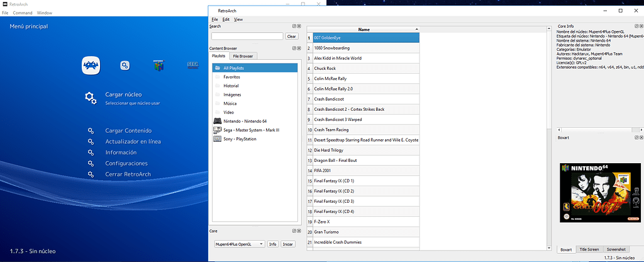Select Chuck Rock in the list
Viewport: 644px width, 262px height.
[366, 68]
